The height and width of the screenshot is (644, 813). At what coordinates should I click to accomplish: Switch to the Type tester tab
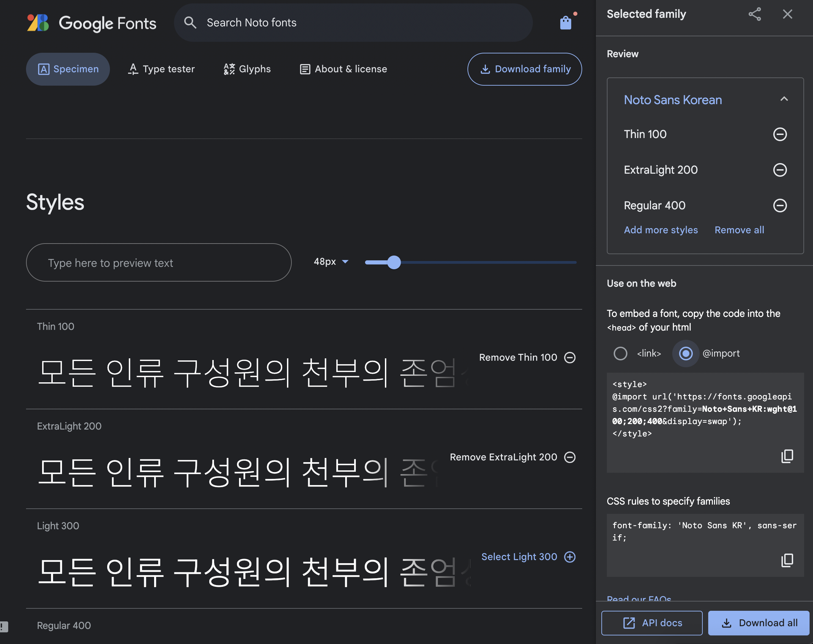pyautogui.click(x=161, y=69)
